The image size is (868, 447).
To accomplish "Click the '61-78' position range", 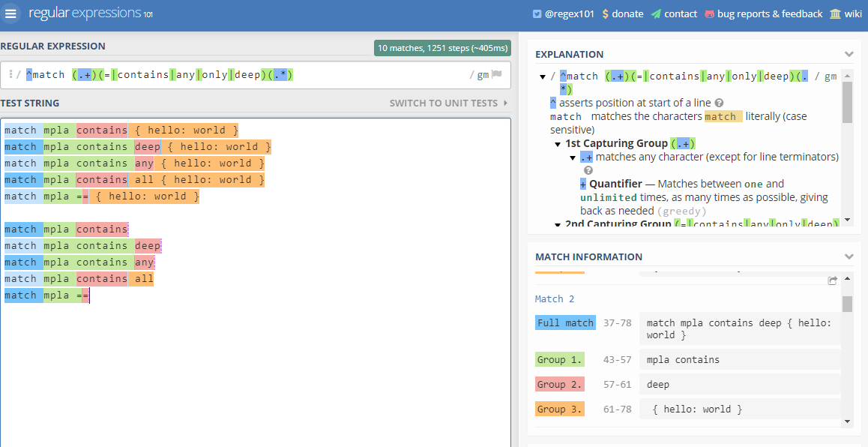I will [x=617, y=409].
